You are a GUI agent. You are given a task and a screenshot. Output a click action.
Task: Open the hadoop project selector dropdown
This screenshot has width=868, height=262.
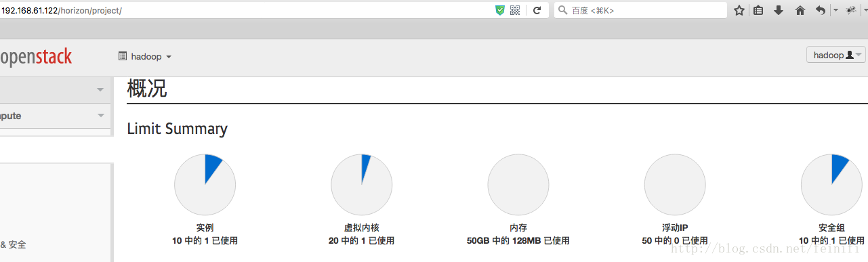point(145,57)
